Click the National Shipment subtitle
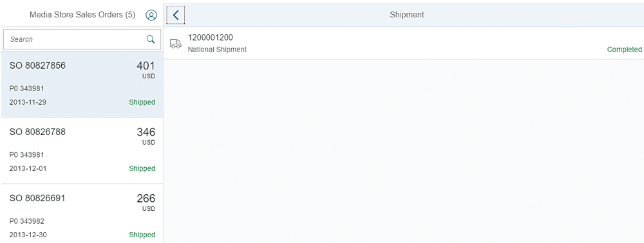 click(217, 50)
